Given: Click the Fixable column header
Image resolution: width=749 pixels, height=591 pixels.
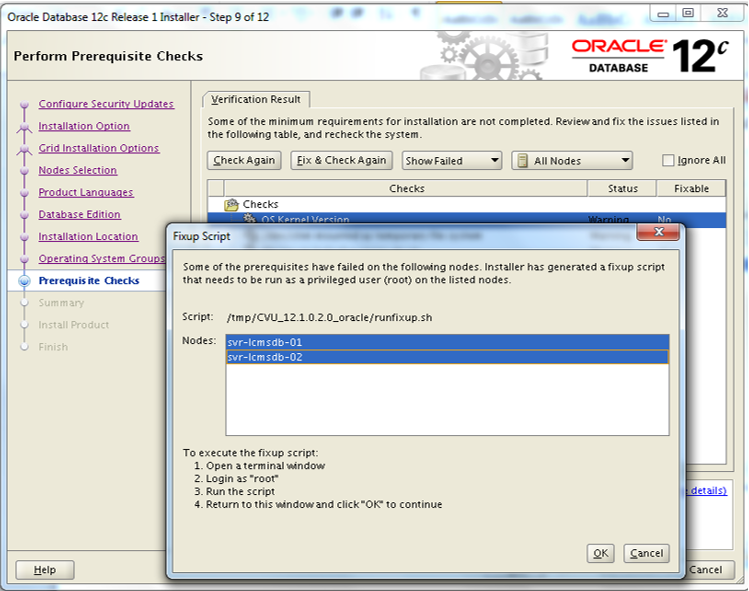Looking at the screenshot, I should pos(691,188).
